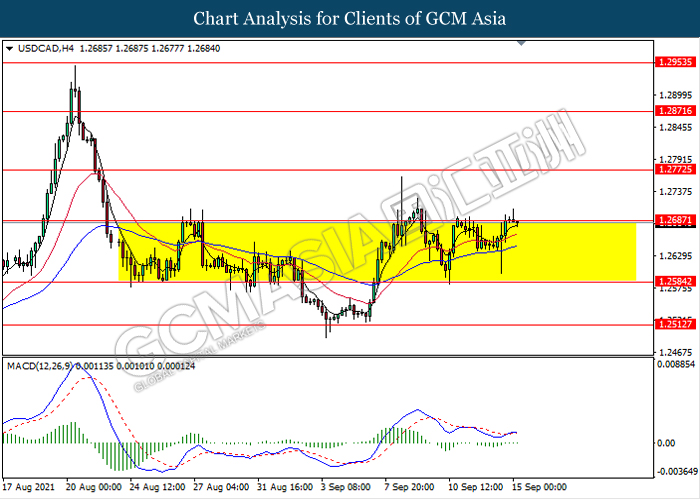Click the 24 Aug 12:00 time label
The height and width of the screenshot is (500, 700).
pyautogui.click(x=158, y=487)
